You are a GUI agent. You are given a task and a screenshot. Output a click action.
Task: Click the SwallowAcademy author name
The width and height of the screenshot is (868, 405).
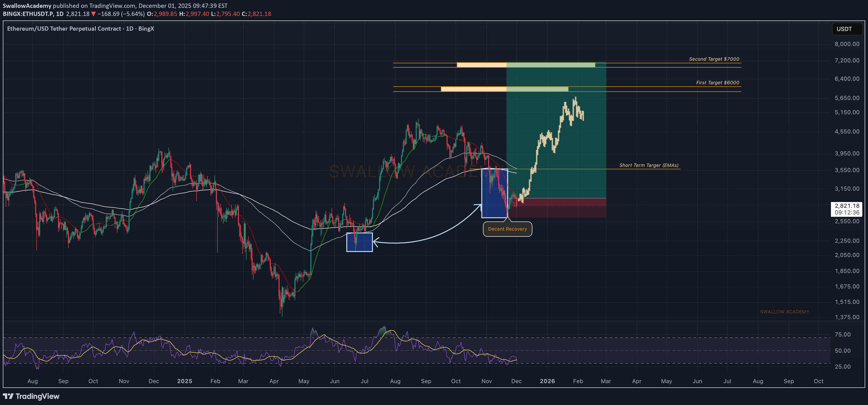point(27,6)
